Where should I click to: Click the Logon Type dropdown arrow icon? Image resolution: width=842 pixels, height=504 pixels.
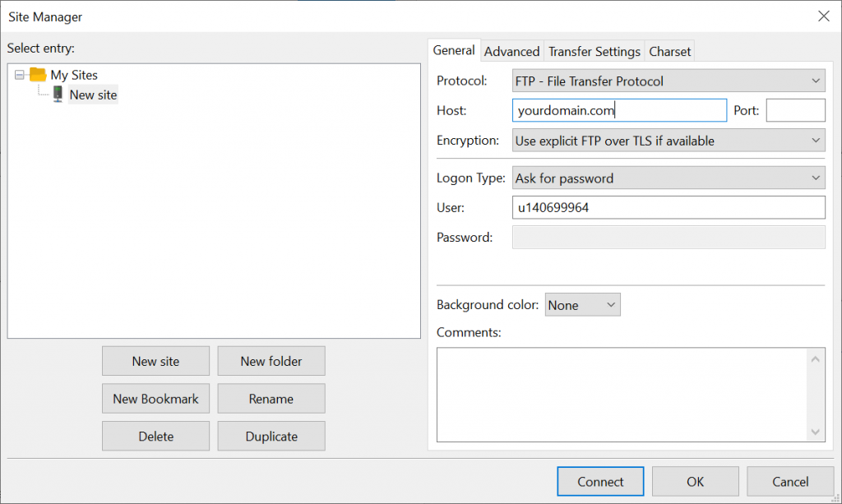click(x=815, y=178)
